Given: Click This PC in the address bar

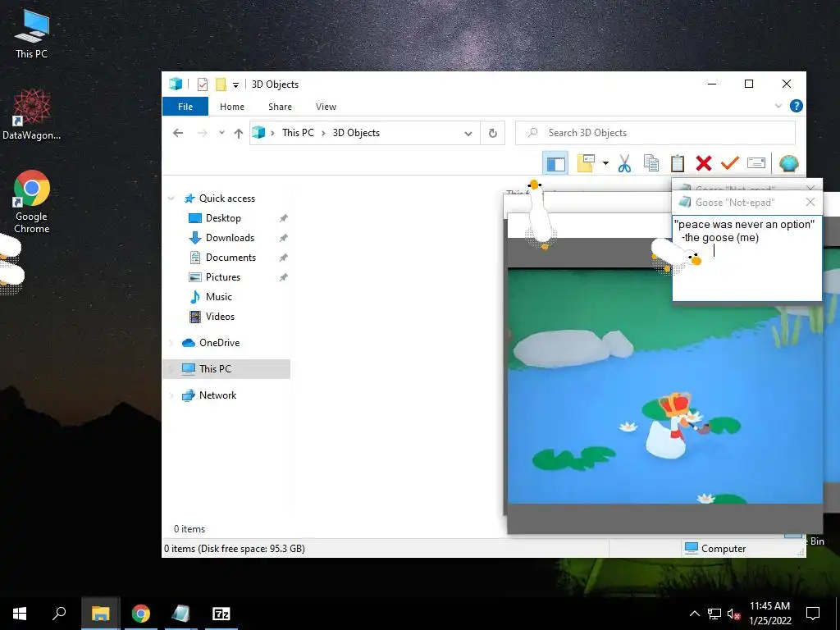Looking at the screenshot, I should [x=298, y=133].
